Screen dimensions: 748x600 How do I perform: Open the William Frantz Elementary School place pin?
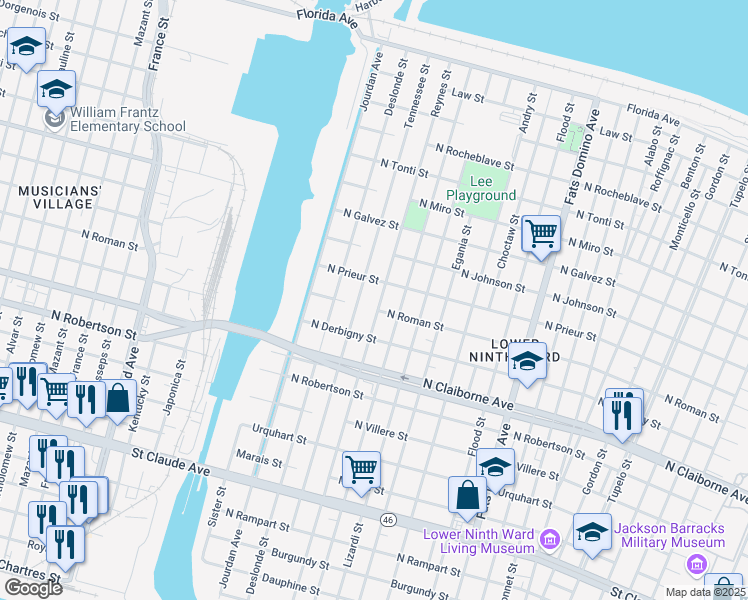(x=55, y=119)
